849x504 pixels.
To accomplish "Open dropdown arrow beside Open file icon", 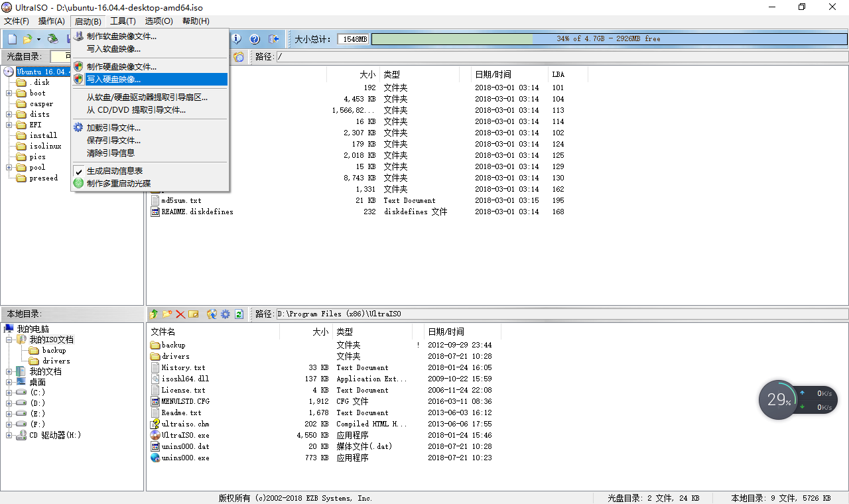I will click(38, 39).
